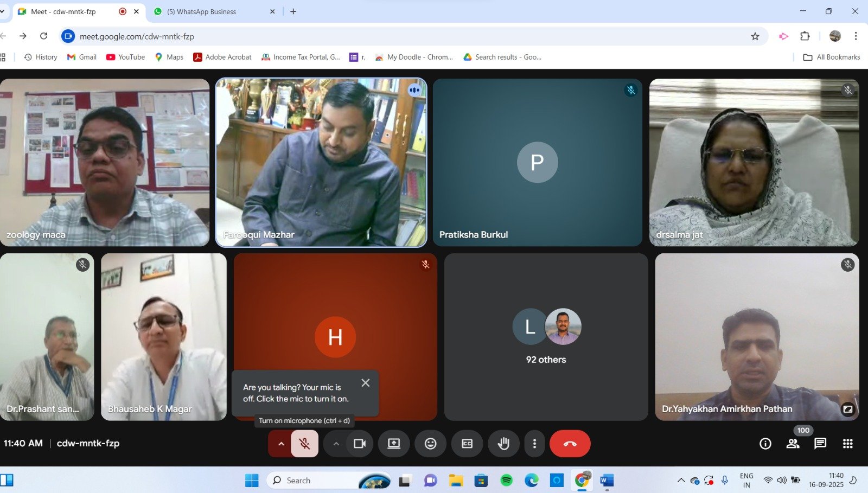Viewport: 868px width, 493px height.
Task: Open the in-call chat panel
Action: 820,443
